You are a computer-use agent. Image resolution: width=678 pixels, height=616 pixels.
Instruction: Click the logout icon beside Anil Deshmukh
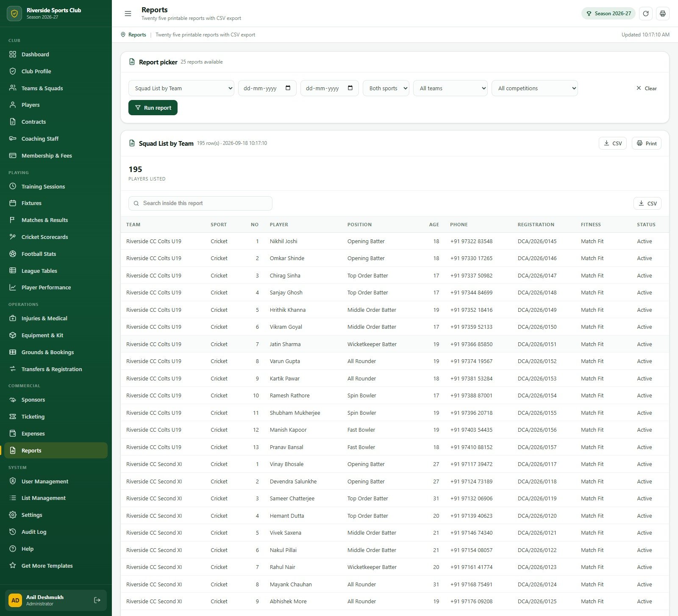pos(97,600)
